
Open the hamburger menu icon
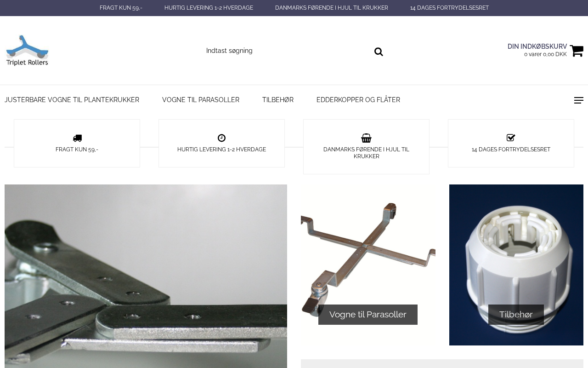point(579,100)
